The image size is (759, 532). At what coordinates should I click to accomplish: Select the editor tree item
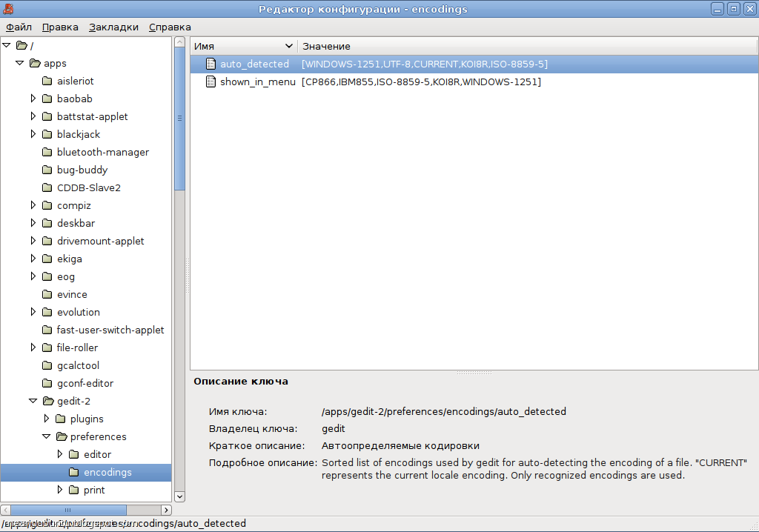(97, 454)
